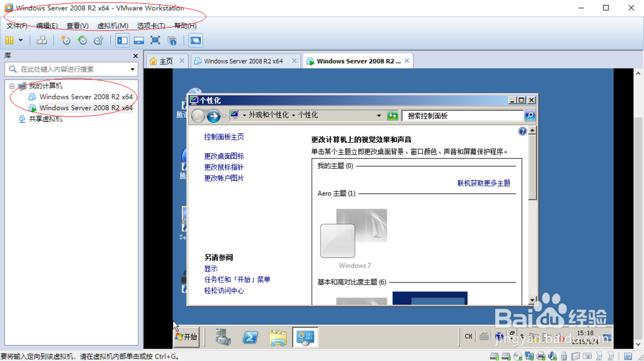Open the 帮助(H) menu
The height and width of the screenshot is (361, 644).
pyautogui.click(x=185, y=26)
